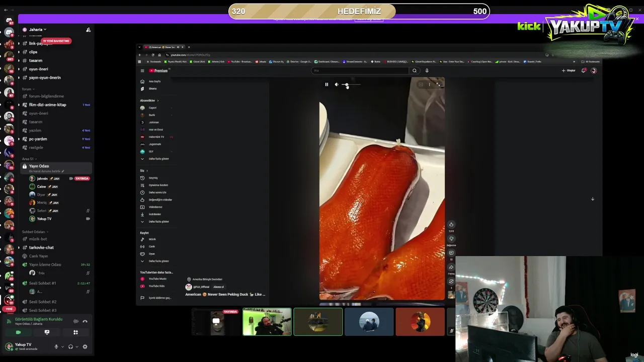Open Müzik in Keşfet section
The height and width of the screenshot is (362, 644).
(x=152, y=239)
